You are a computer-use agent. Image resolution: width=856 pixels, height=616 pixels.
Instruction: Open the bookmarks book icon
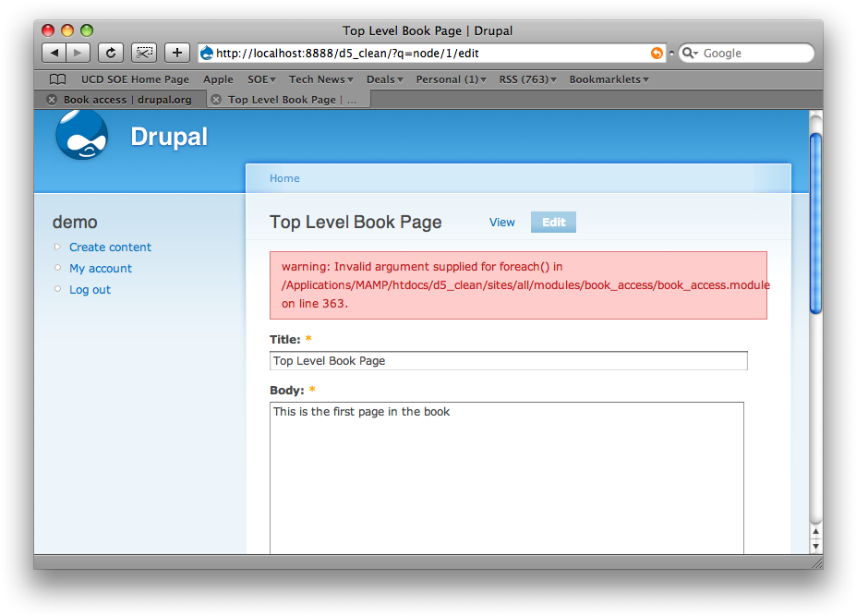(57, 79)
